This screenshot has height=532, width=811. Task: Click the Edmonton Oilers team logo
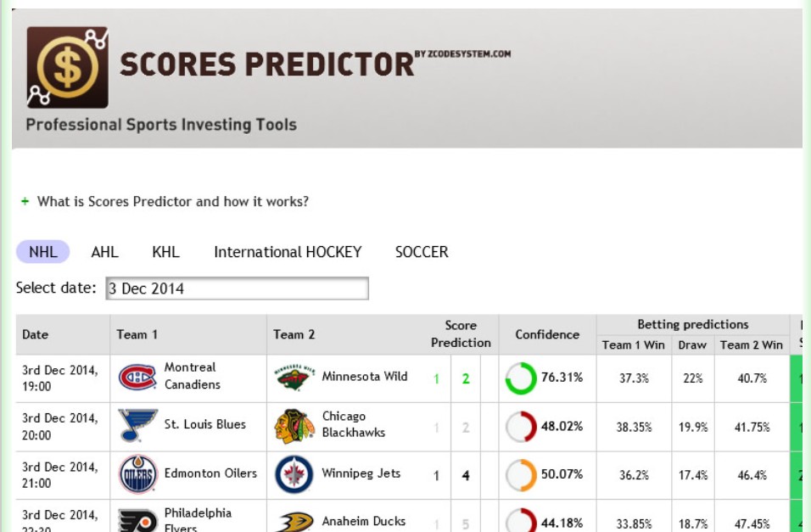tap(137, 474)
